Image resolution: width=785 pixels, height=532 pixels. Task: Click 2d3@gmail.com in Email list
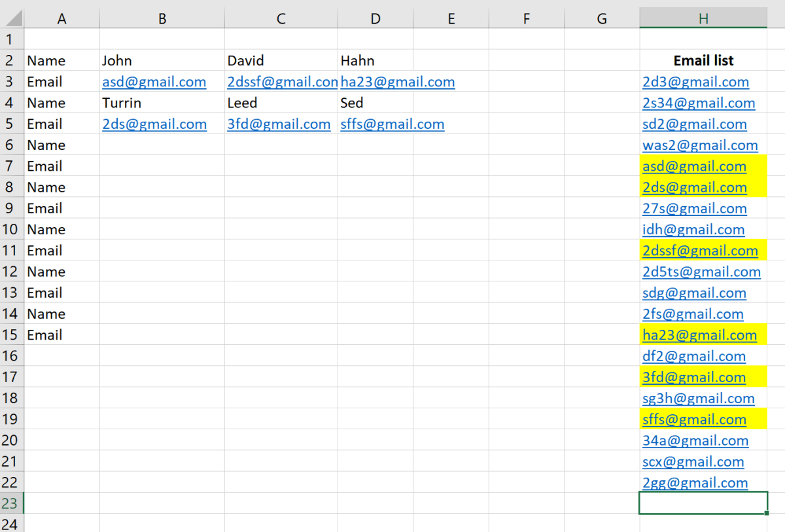click(x=696, y=82)
